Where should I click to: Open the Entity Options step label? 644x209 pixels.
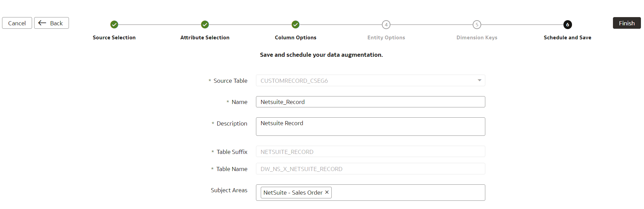click(x=386, y=38)
